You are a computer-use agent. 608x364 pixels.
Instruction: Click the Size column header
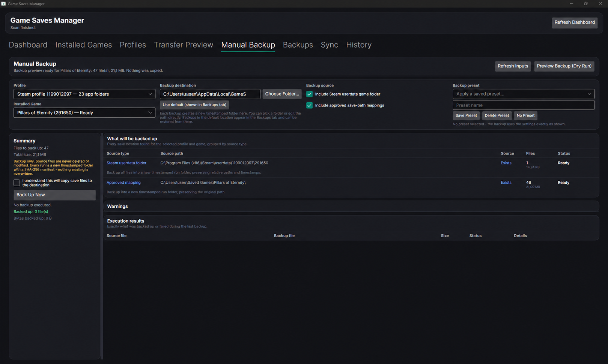445,236
